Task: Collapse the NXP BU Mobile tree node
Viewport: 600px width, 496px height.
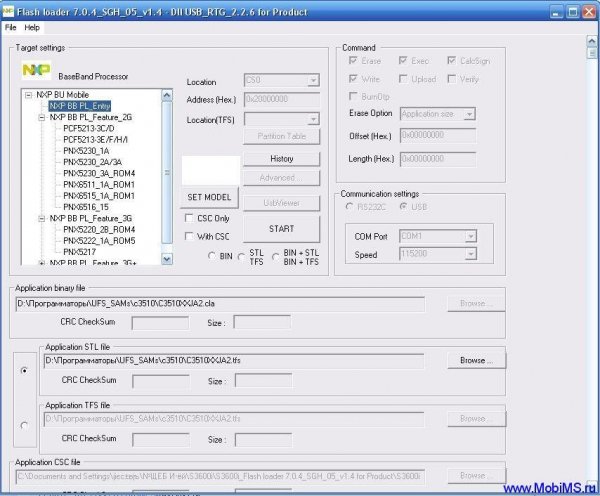Action: (x=28, y=95)
